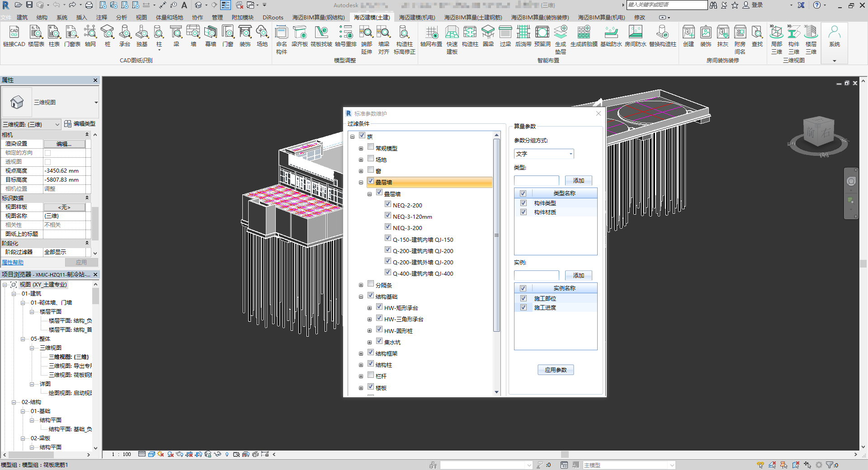
Task: Click the 替换构造柱 tool
Action: click(x=663, y=36)
